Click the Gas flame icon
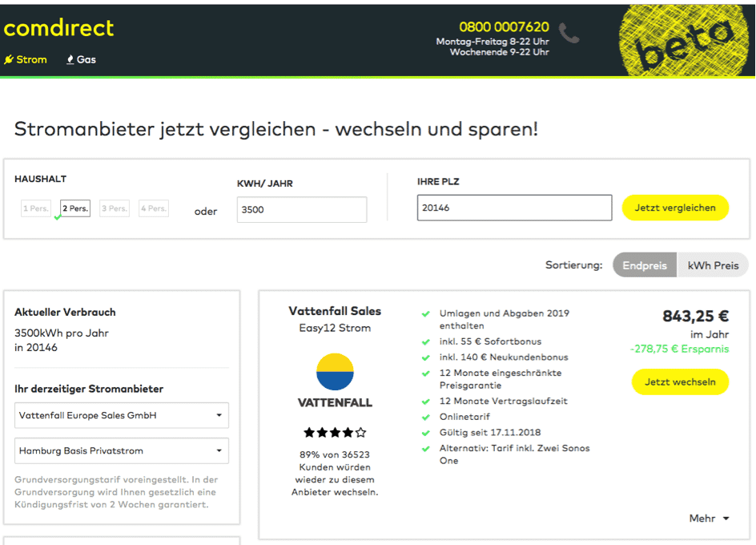The image size is (756, 545). pos(70,59)
